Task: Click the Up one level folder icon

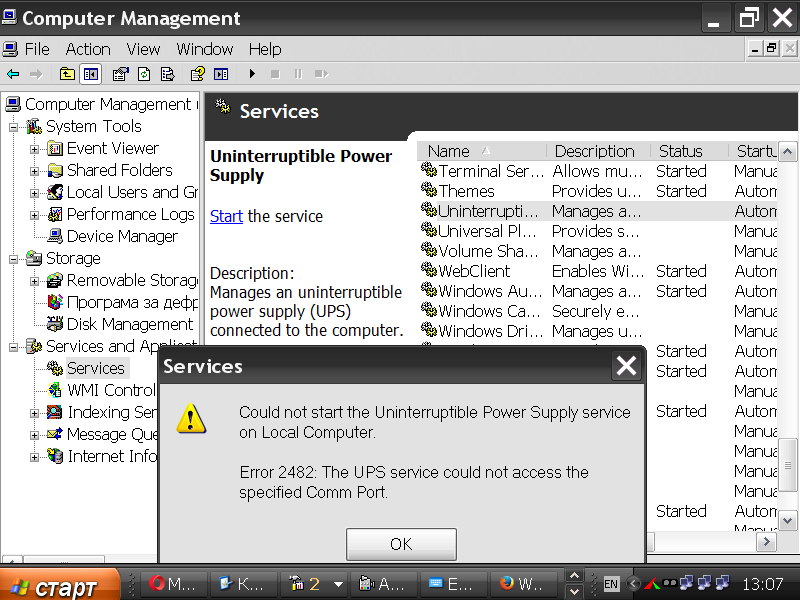Action: click(67, 74)
